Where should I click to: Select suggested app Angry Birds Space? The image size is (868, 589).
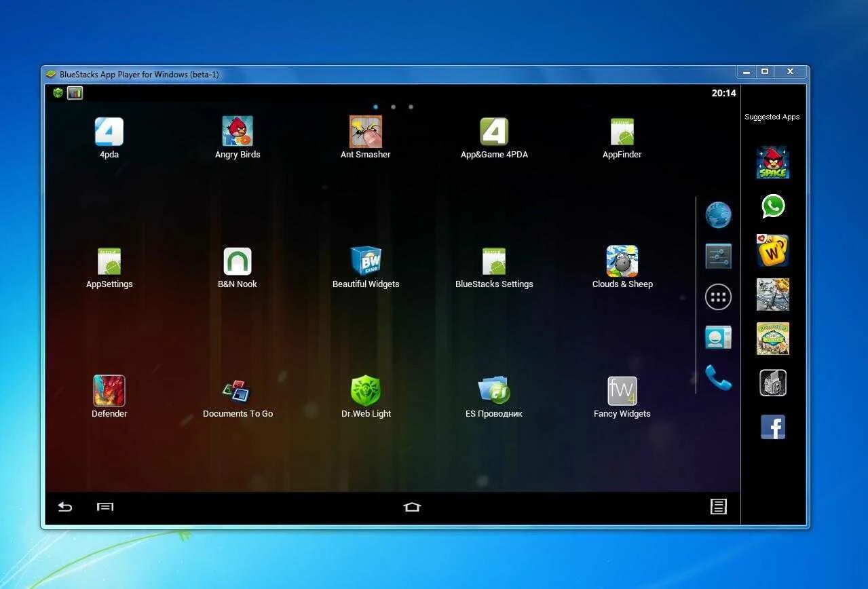(x=773, y=163)
